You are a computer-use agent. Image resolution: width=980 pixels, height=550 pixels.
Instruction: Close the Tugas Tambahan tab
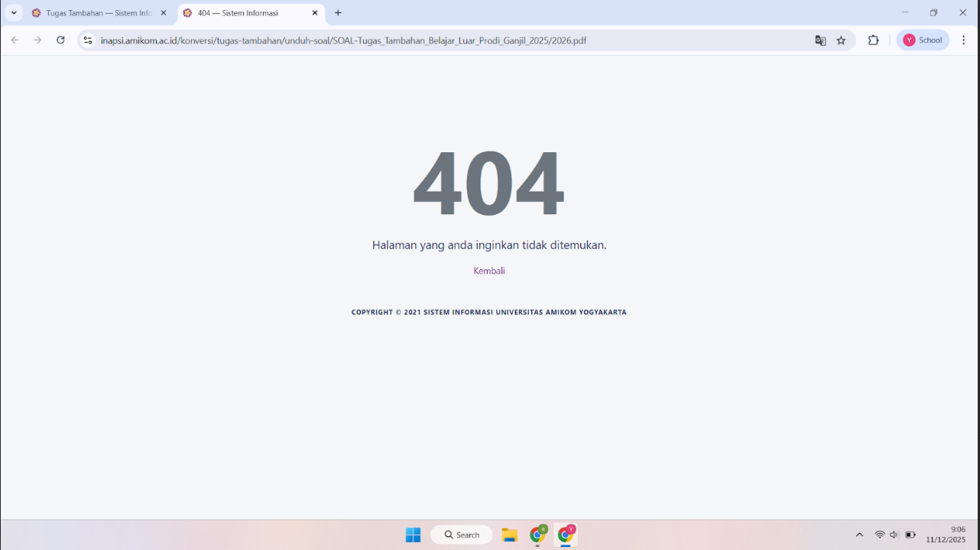coord(163,13)
